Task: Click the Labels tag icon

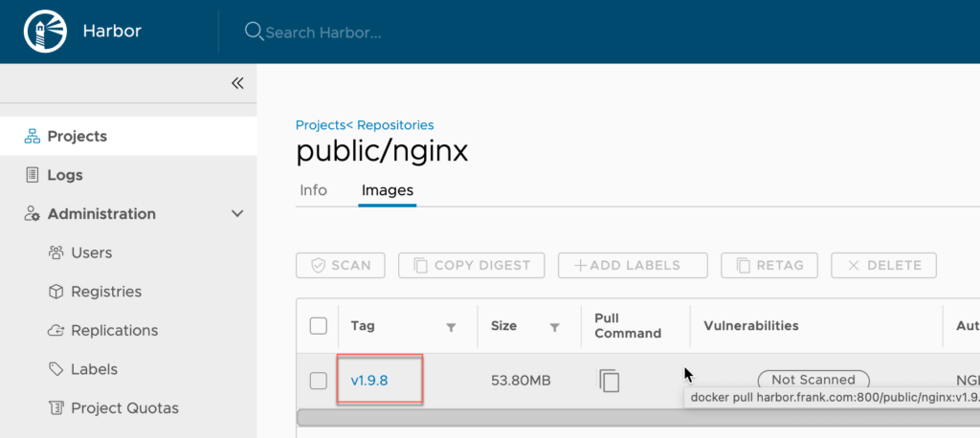Action: [56, 368]
